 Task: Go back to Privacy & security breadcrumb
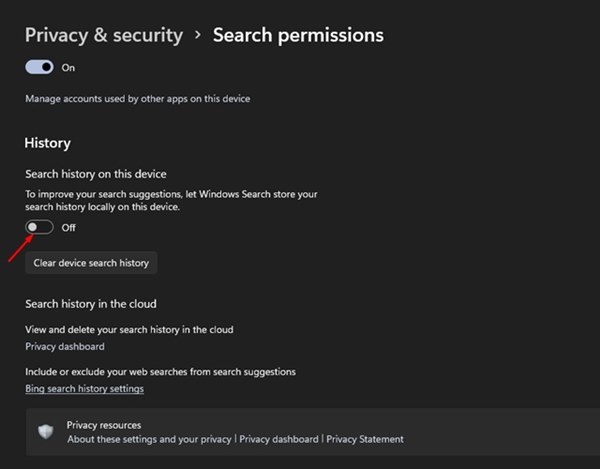103,35
